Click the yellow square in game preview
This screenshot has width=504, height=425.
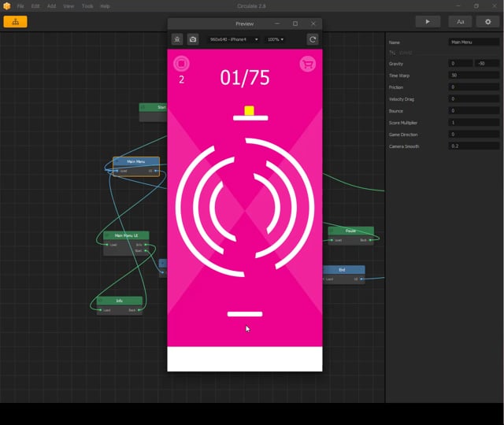pyautogui.click(x=249, y=110)
